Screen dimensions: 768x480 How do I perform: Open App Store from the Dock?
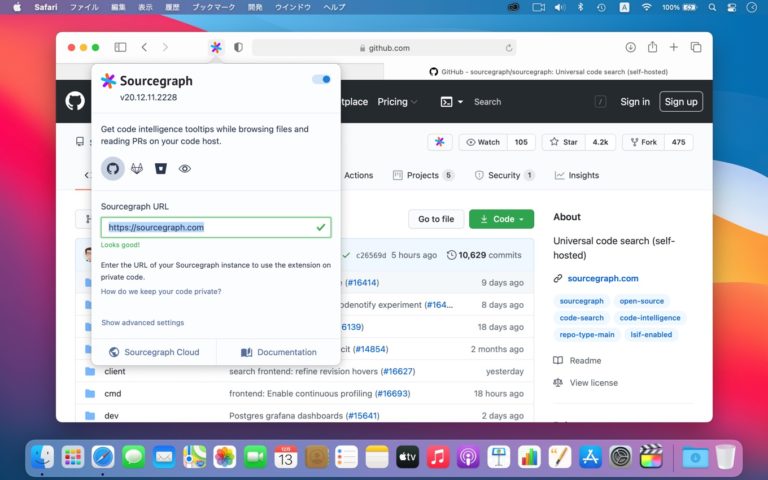tap(590, 457)
